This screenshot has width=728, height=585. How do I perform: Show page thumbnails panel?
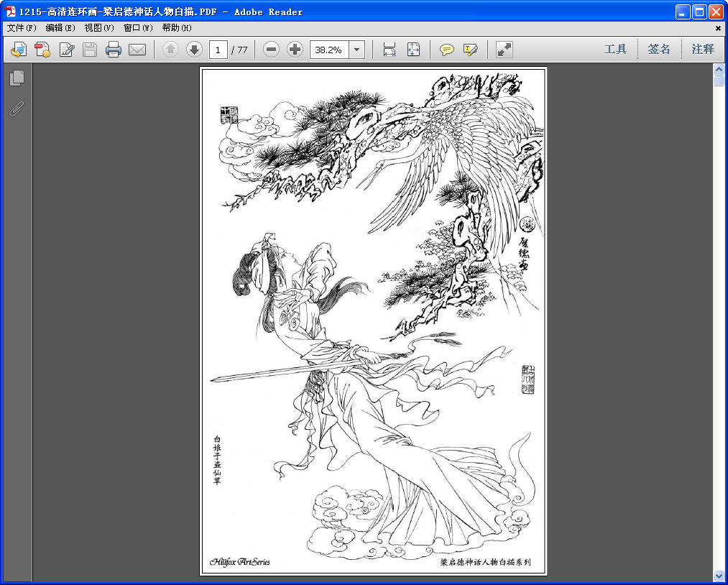(17, 78)
